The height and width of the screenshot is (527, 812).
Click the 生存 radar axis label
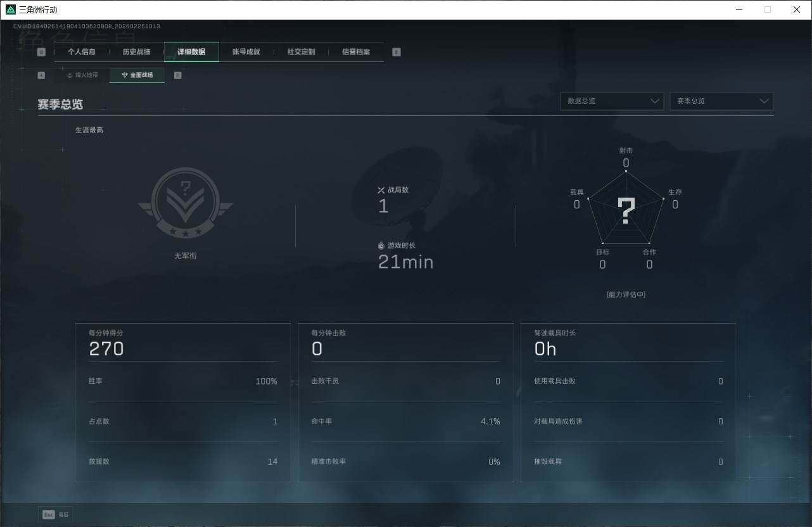675,192
